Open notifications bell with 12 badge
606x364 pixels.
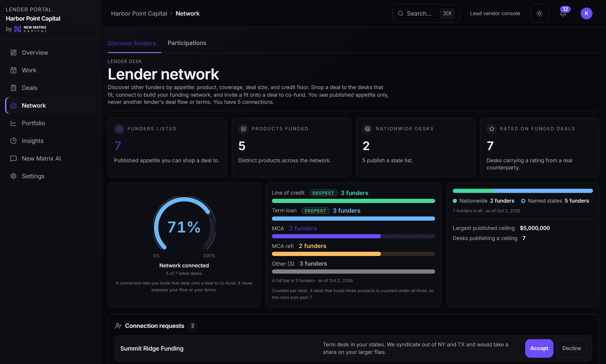point(563,13)
